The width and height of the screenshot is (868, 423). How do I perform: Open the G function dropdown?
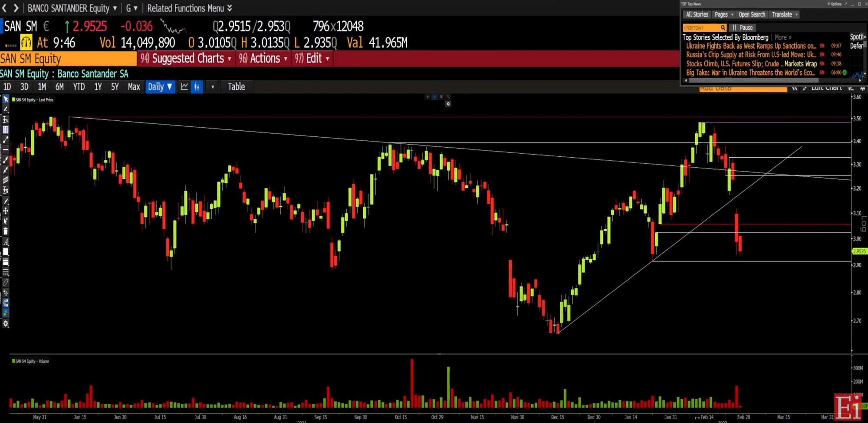click(132, 8)
